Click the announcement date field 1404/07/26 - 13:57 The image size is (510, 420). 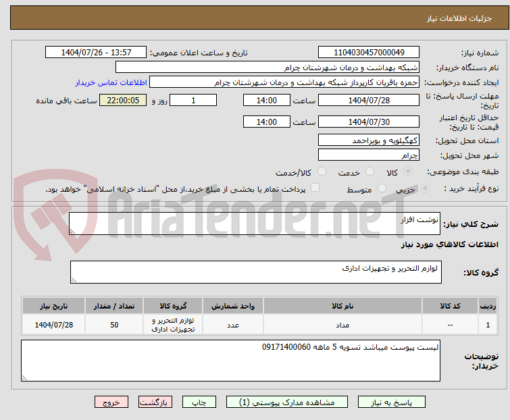coord(96,53)
